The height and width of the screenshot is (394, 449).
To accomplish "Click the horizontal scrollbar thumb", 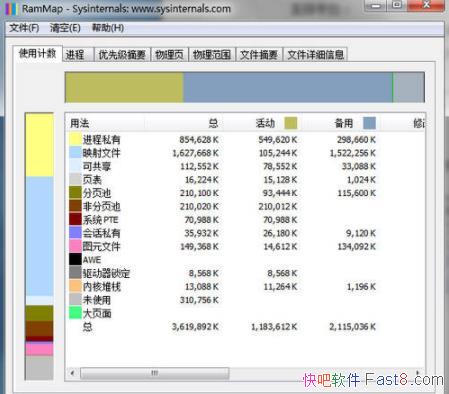I will pyautogui.click(x=155, y=373).
